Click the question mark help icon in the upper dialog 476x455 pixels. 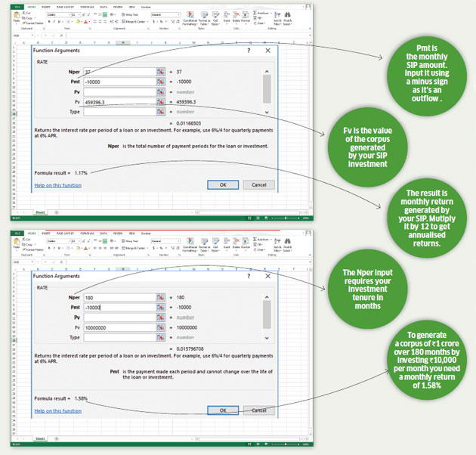[249, 50]
